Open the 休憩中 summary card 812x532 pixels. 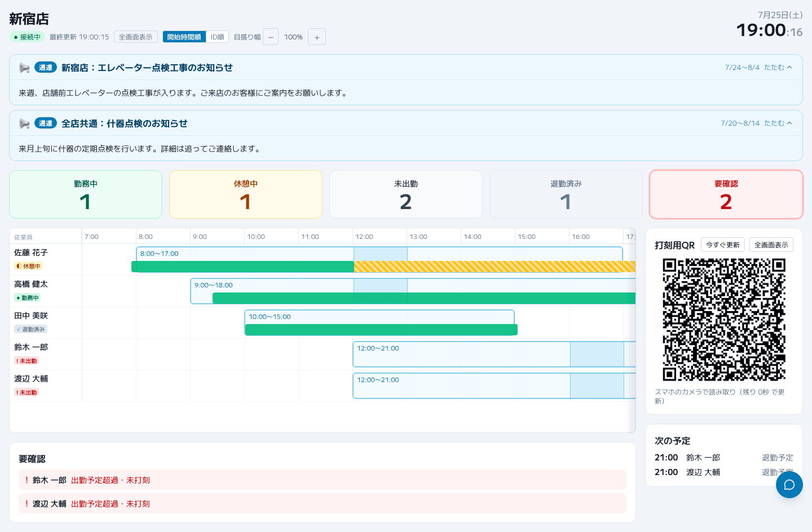pyautogui.click(x=246, y=194)
